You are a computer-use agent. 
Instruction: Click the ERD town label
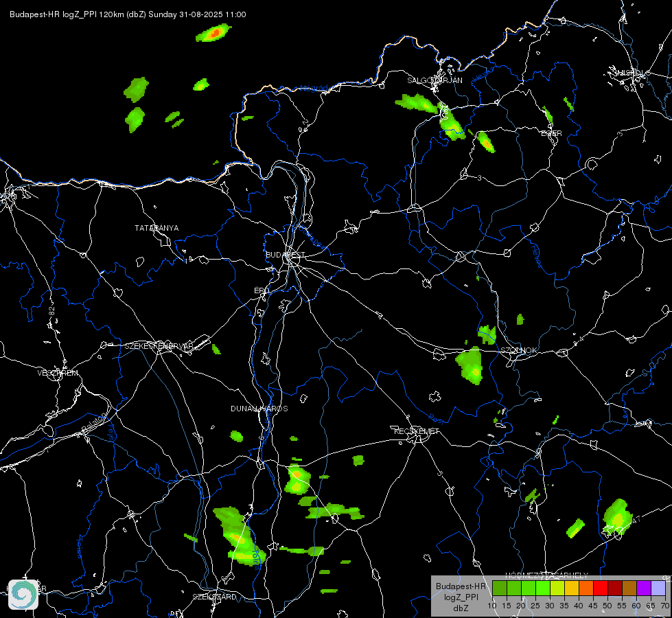coord(262,290)
